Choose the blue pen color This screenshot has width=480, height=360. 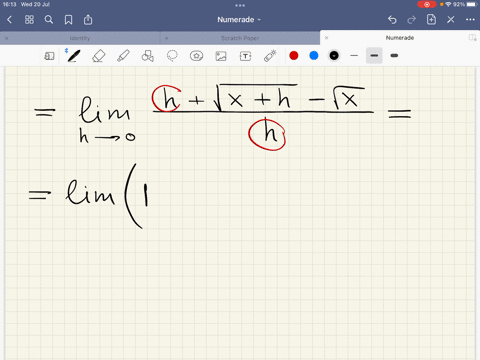point(314,56)
